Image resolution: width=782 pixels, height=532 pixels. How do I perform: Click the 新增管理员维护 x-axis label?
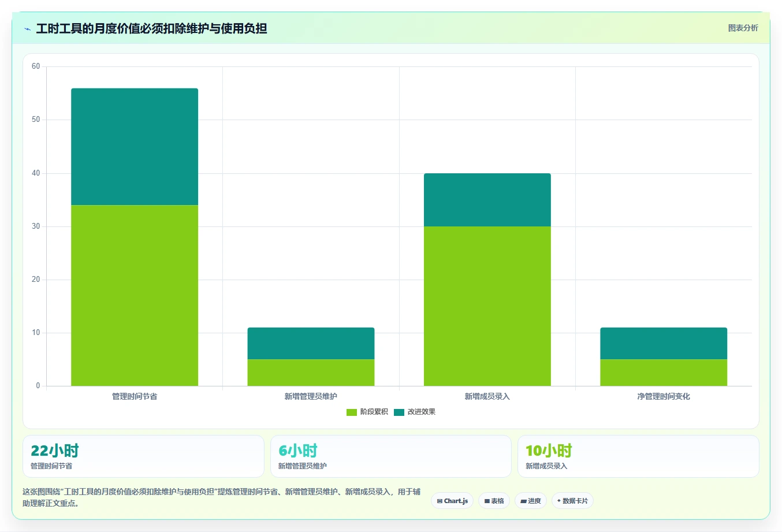tap(311, 396)
